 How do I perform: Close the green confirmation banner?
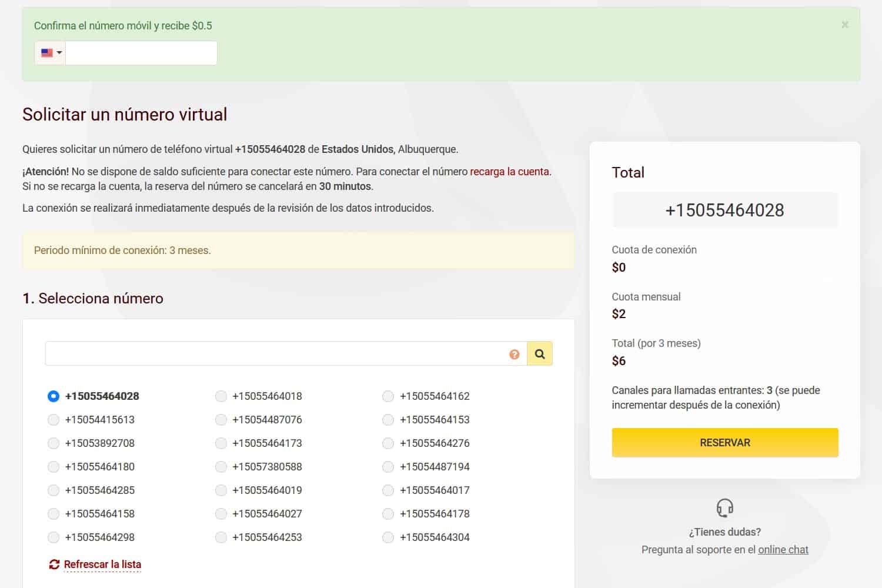coord(845,25)
